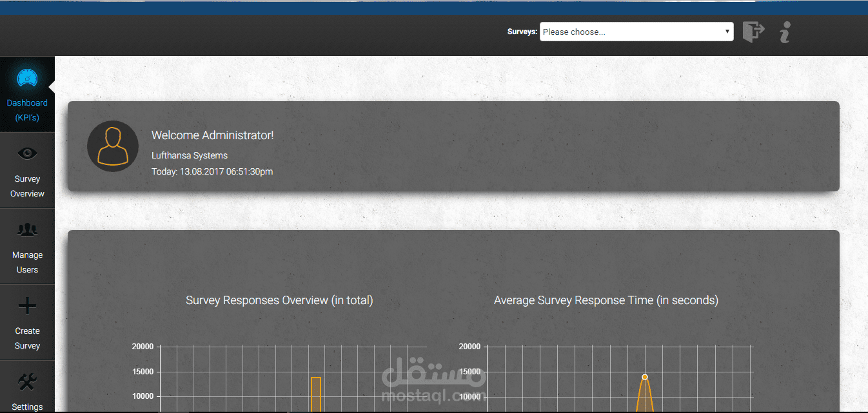Click the Manage Users people icon

[x=27, y=229]
